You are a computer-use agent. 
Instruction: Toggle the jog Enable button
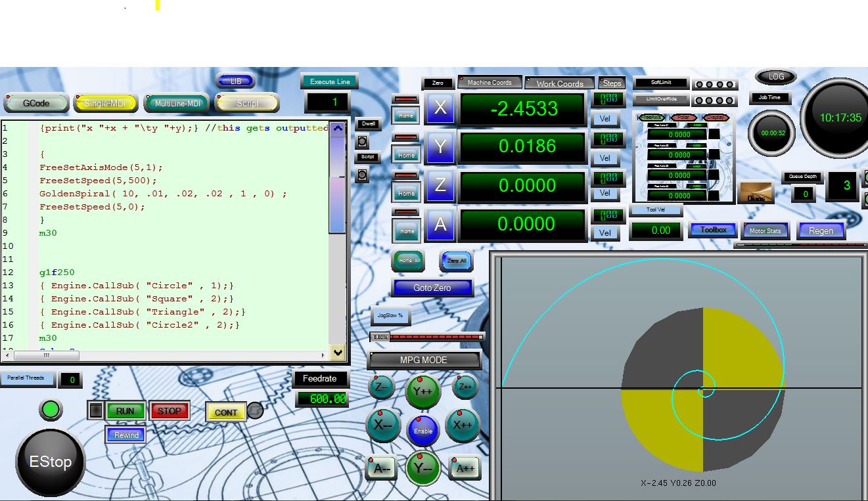pos(423,431)
